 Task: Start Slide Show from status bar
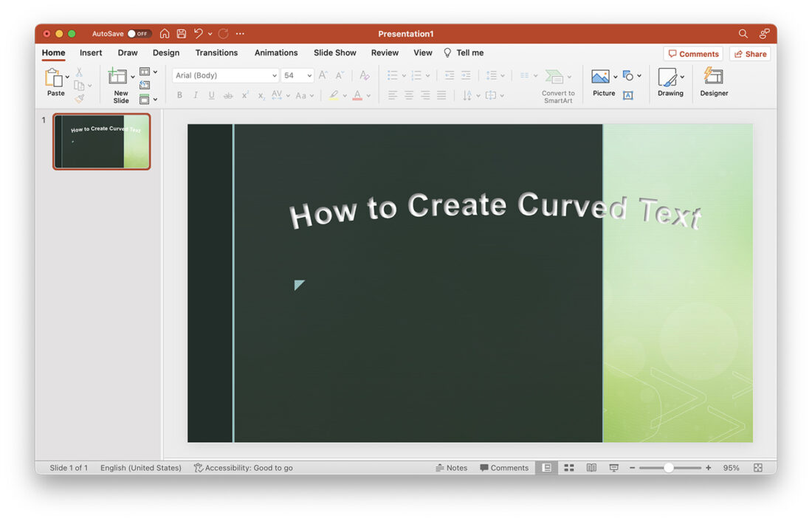pos(613,467)
